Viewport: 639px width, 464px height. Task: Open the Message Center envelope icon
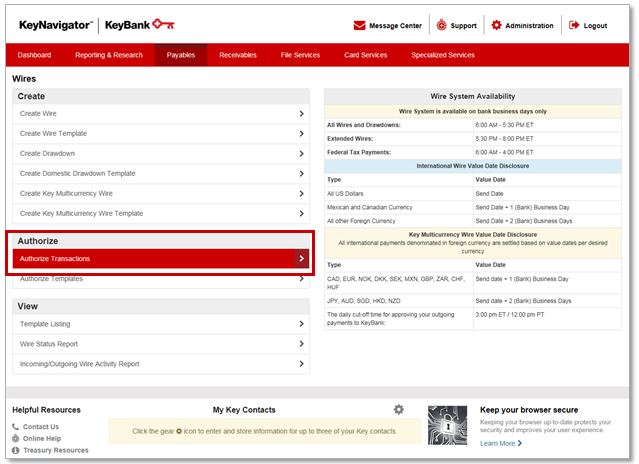pos(359,25)
